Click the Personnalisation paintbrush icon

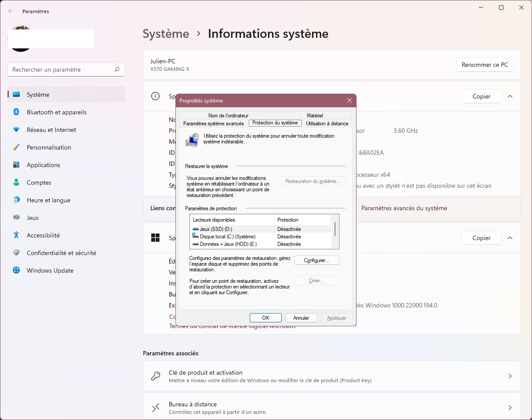click(16, 147)
